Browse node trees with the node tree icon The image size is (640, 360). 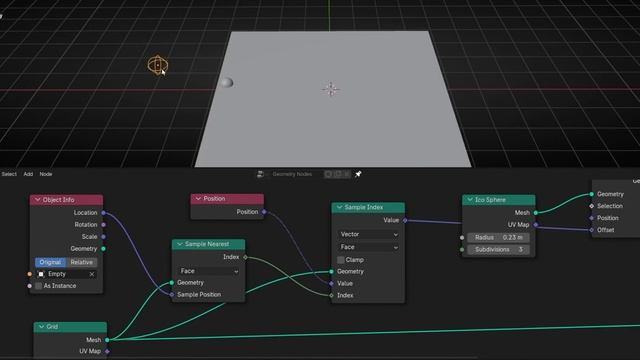[260, 174]
